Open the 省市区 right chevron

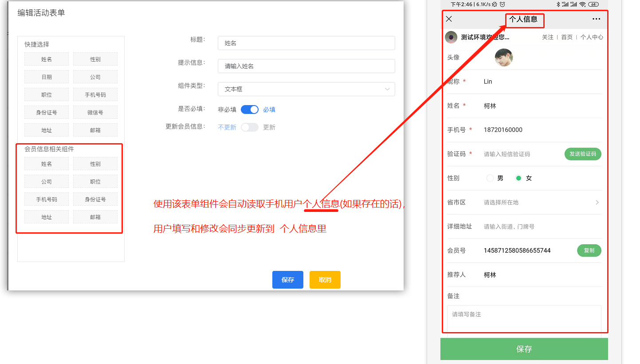[597, 202]
